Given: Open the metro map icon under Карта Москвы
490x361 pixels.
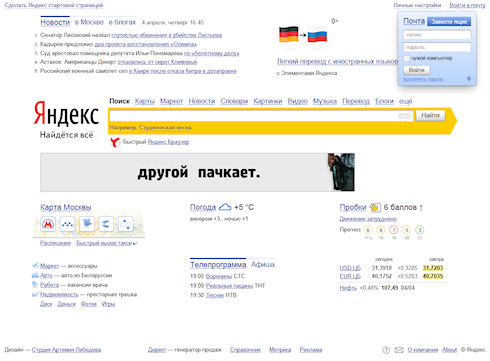Looking at the screenshot, I should click(48, 224).
